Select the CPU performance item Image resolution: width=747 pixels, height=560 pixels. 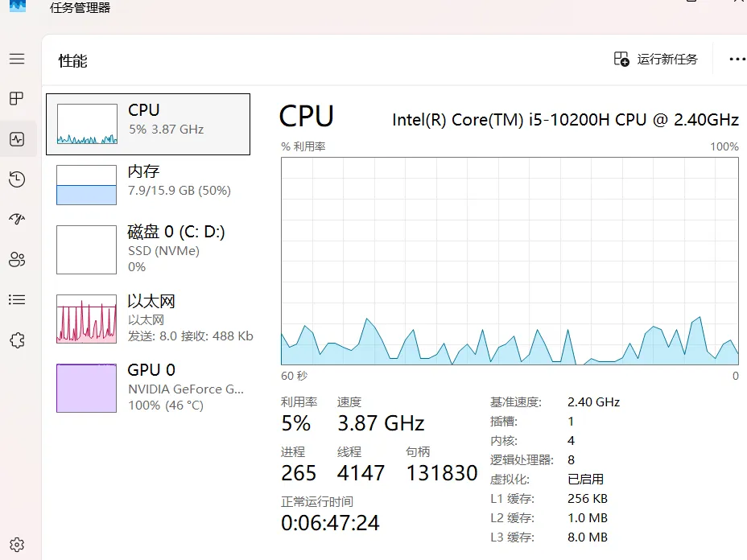(148, 124)
